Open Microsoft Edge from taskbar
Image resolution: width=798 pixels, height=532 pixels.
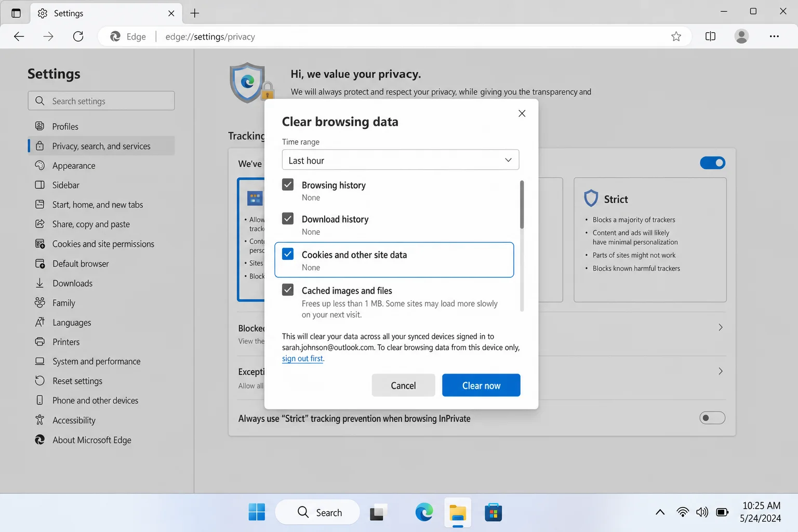(424, 512)
